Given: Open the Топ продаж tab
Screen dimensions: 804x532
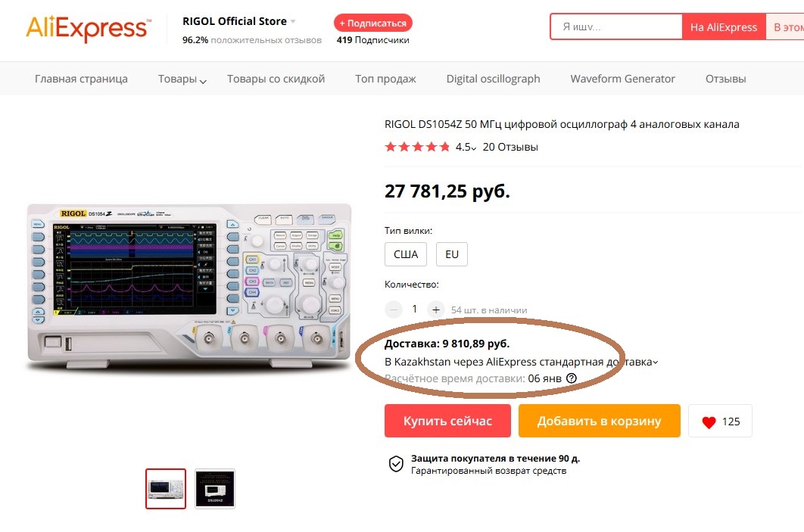Looking at the screenshot, I should click(385, 79).
